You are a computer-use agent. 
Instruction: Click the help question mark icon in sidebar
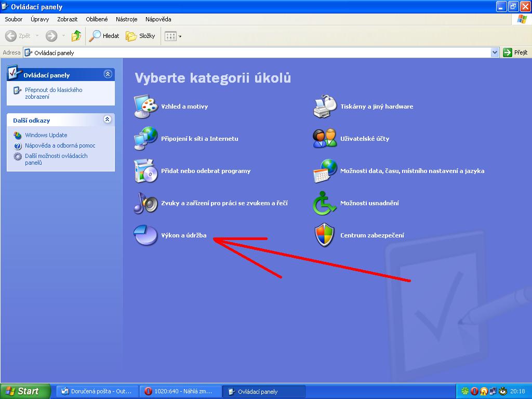click(x=18, y=146)
